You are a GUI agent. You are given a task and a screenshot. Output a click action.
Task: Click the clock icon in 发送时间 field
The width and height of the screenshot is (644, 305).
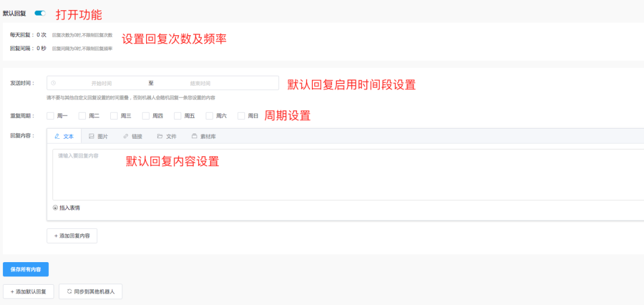point(54,83)
